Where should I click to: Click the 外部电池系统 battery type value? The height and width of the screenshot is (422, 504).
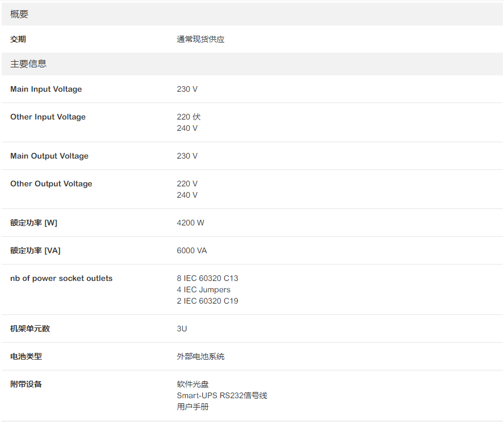200,356
